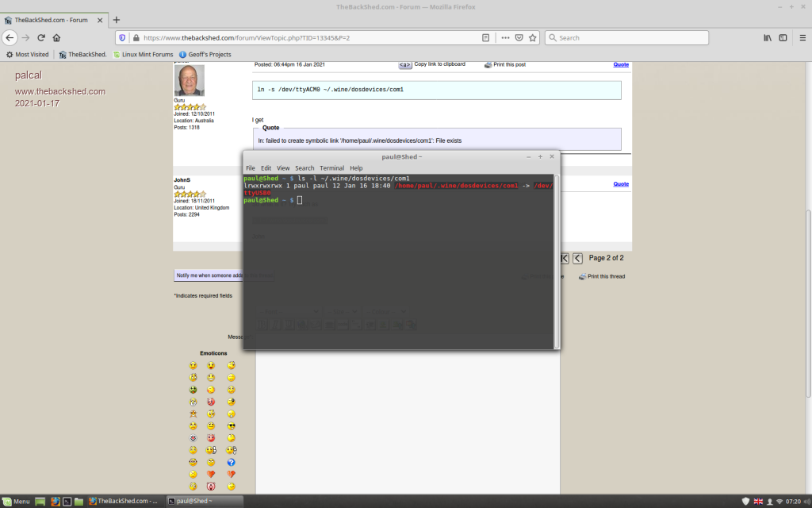Insert the cool sunglasses emoticon
812x508 pixels.
(x=231, y=426)
